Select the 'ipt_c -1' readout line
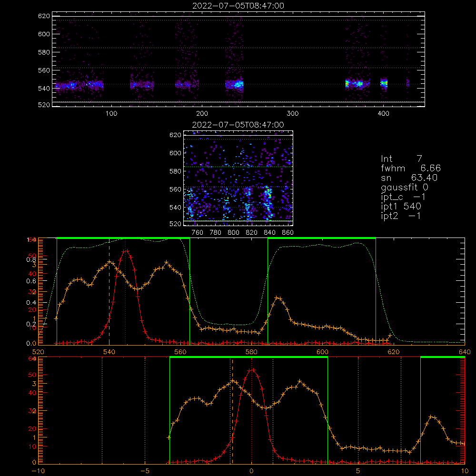Image resolution: width=476 pixels, height=476 pixels. pos(403,197)
